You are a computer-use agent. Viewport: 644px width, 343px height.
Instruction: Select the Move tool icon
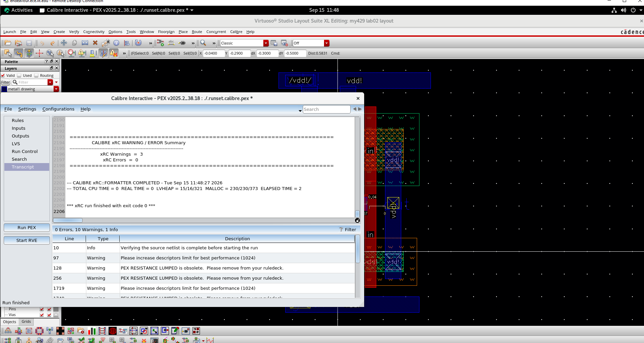(x=64, y=43)
